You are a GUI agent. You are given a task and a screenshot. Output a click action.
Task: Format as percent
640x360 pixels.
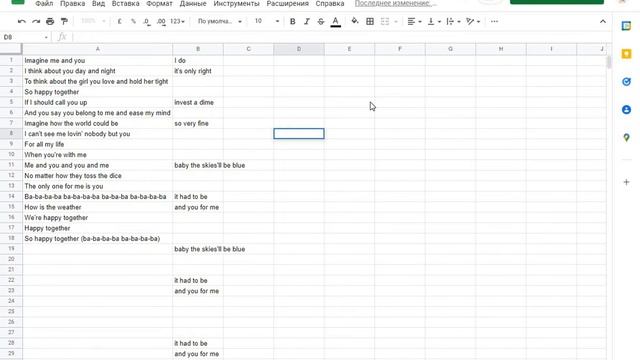coord(133,21)
